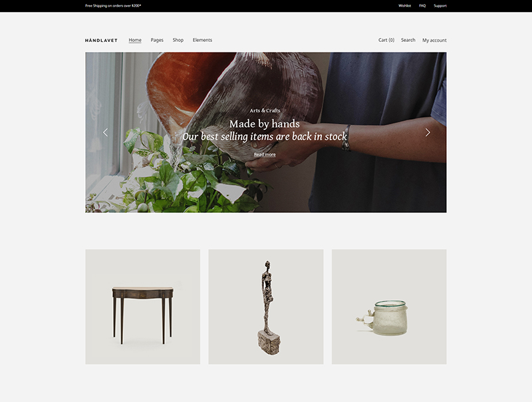The image size is (532, 402).
Task: Click the free shipping notice in the top bar
Action: pyautogui.click(x=113, y=6)
